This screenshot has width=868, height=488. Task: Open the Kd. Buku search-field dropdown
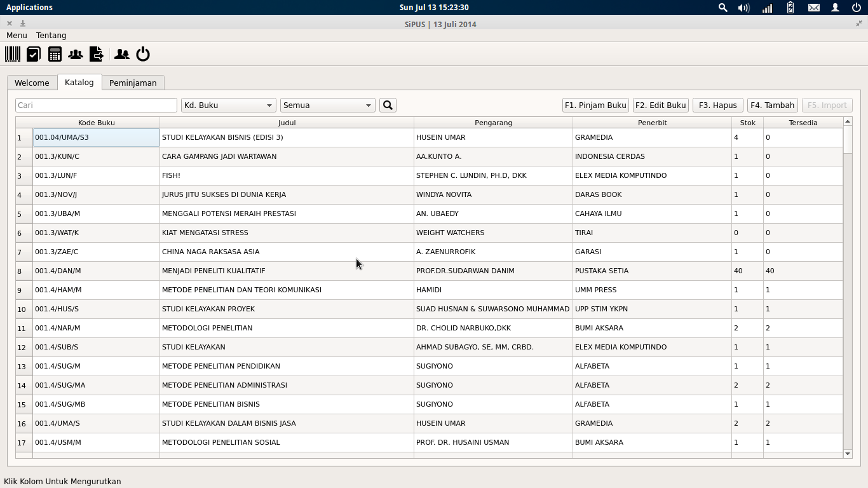pyautogui.click(x=228, y=105)
